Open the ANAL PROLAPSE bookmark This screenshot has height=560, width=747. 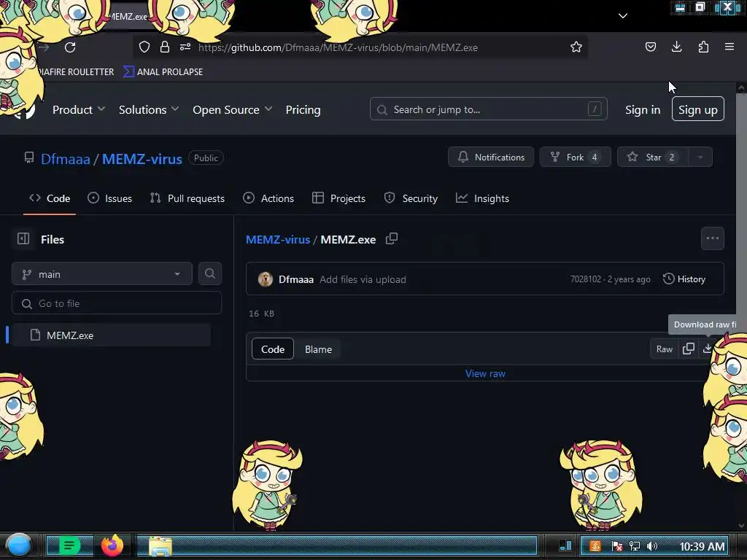tap(163, 72)
